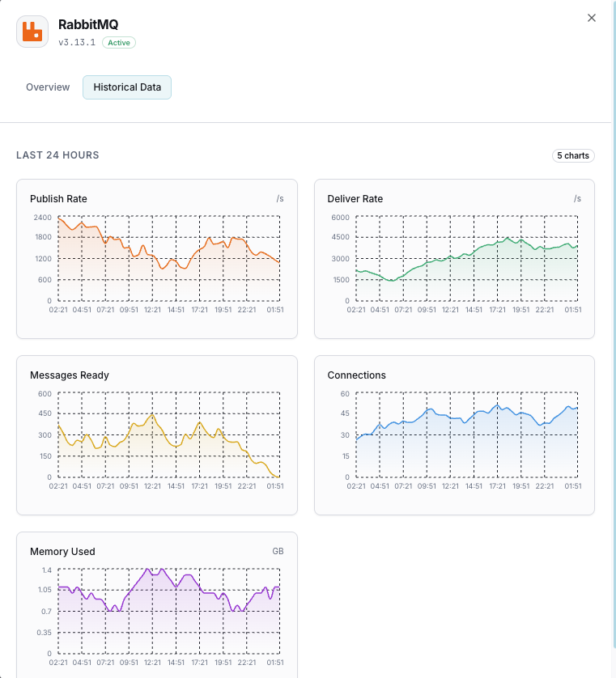
Task: Click the 5 charts pill button
Action: (573, 155)
